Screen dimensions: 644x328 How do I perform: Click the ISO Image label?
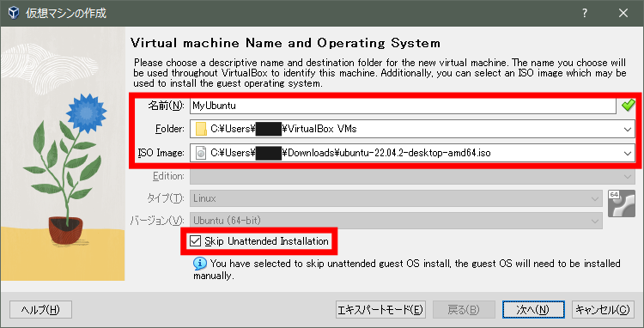161,153
